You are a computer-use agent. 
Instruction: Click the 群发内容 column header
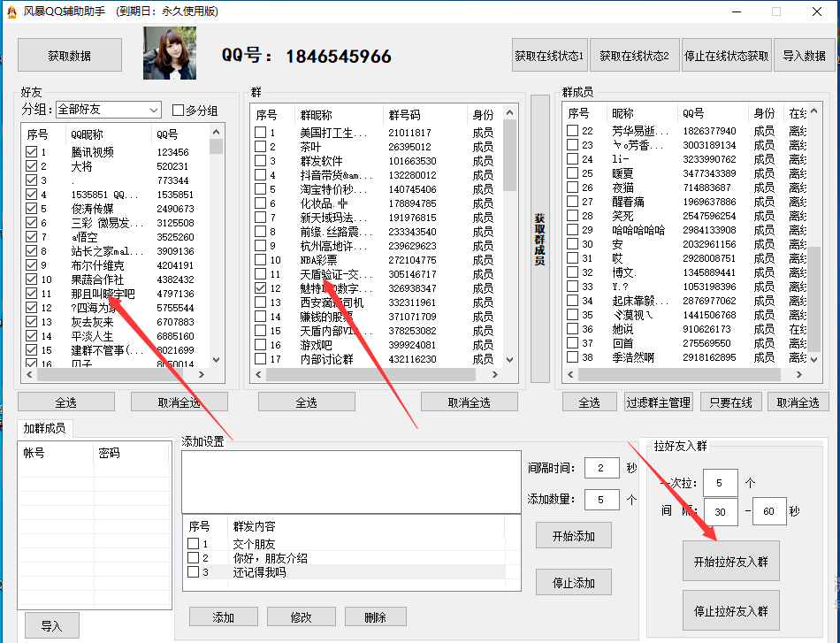point(366,526)
